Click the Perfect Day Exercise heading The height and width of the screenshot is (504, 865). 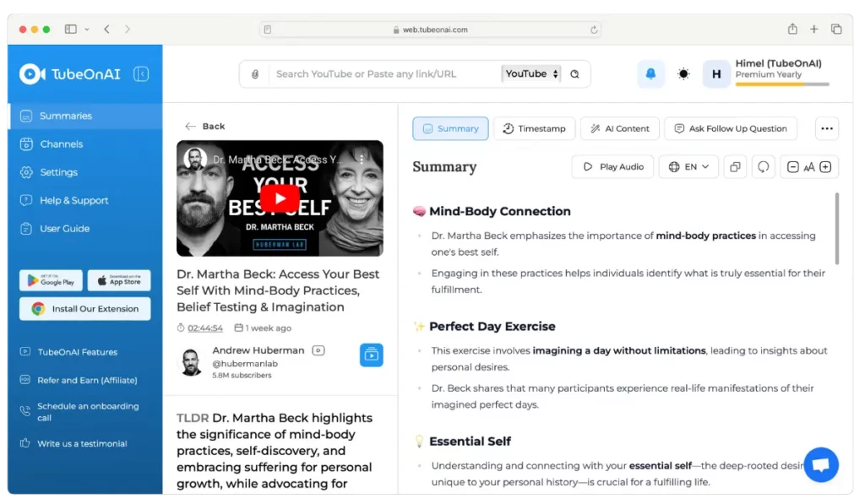[492, 327]
